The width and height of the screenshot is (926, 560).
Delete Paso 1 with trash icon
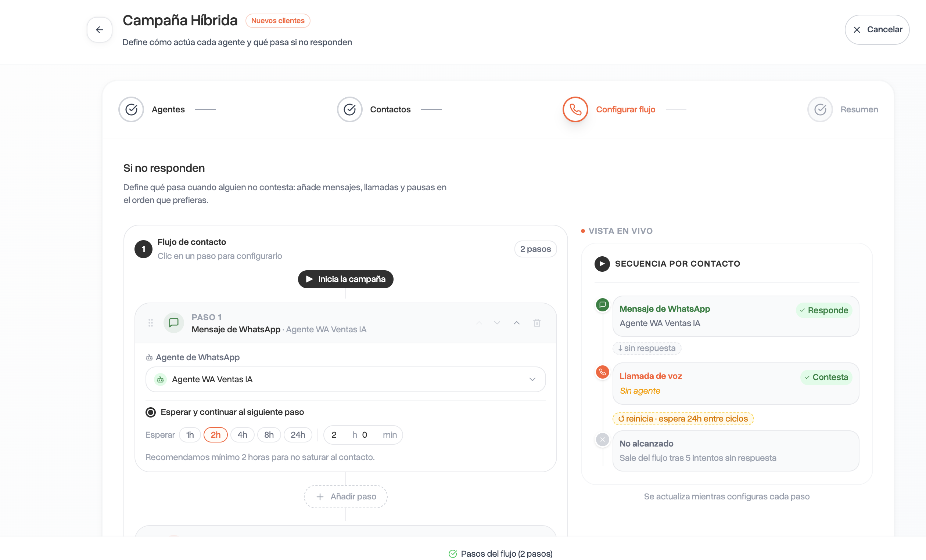point(536,323)
